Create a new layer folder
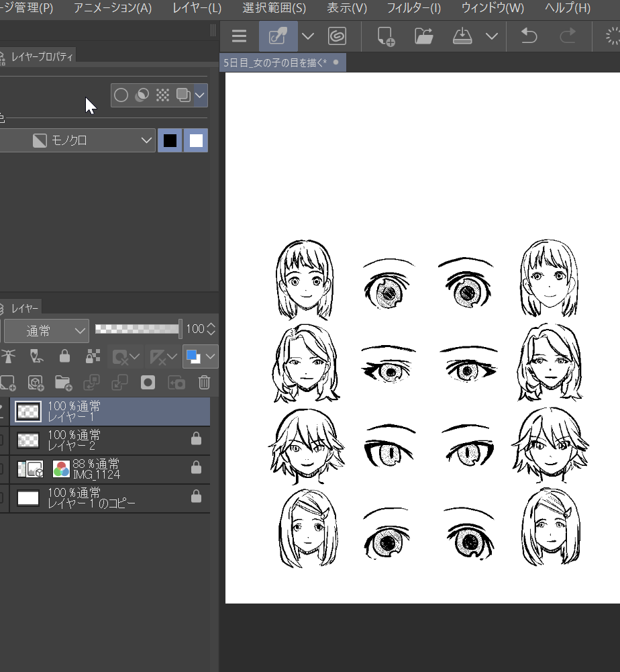Viewport: 620px width, 672px height. click(63, 383)
